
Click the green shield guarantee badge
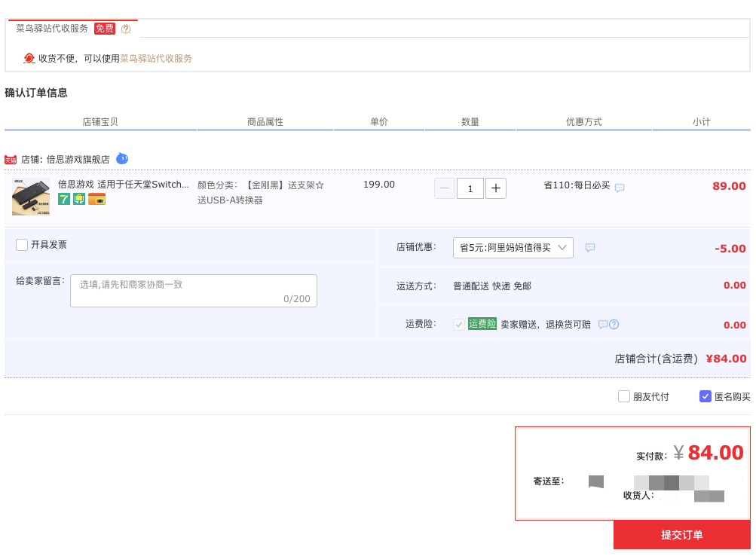point(79,199)
